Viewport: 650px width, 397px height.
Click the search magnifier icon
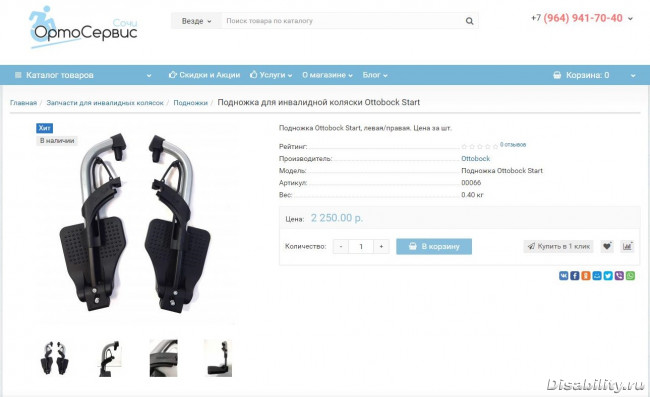[469, 21]
